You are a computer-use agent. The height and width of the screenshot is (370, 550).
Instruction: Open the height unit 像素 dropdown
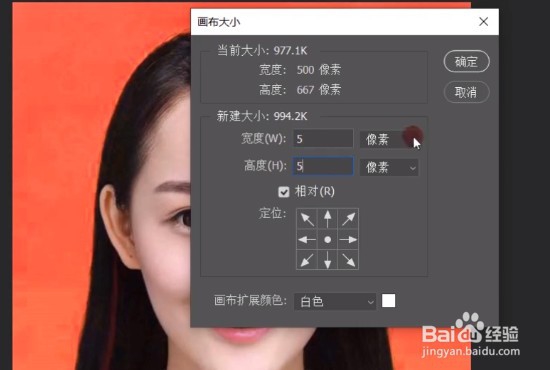389,167
